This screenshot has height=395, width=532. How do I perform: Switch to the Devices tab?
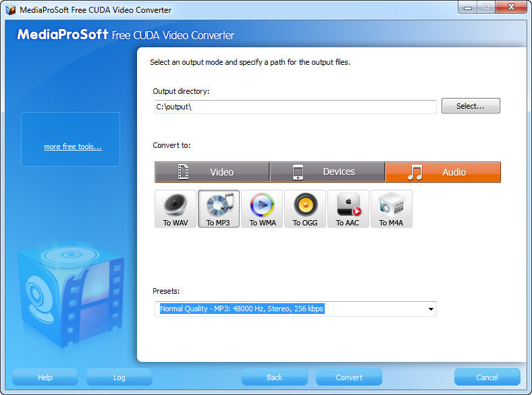(327, 172)
